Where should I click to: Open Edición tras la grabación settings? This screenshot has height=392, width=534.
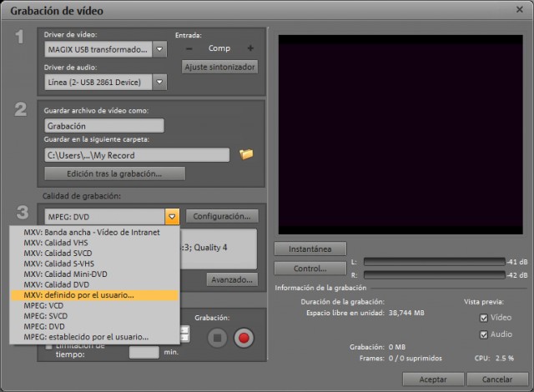[115, 173]
